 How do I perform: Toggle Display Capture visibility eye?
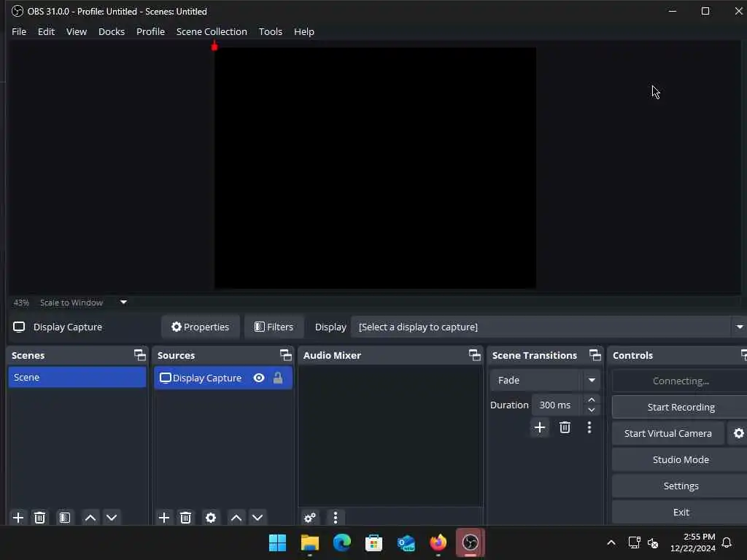click(259, 378)
